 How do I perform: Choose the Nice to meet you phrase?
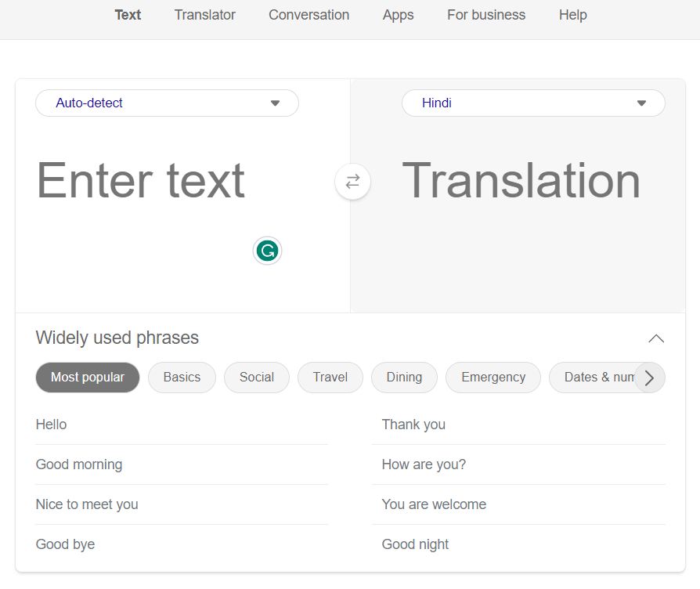tap(182, 504)
